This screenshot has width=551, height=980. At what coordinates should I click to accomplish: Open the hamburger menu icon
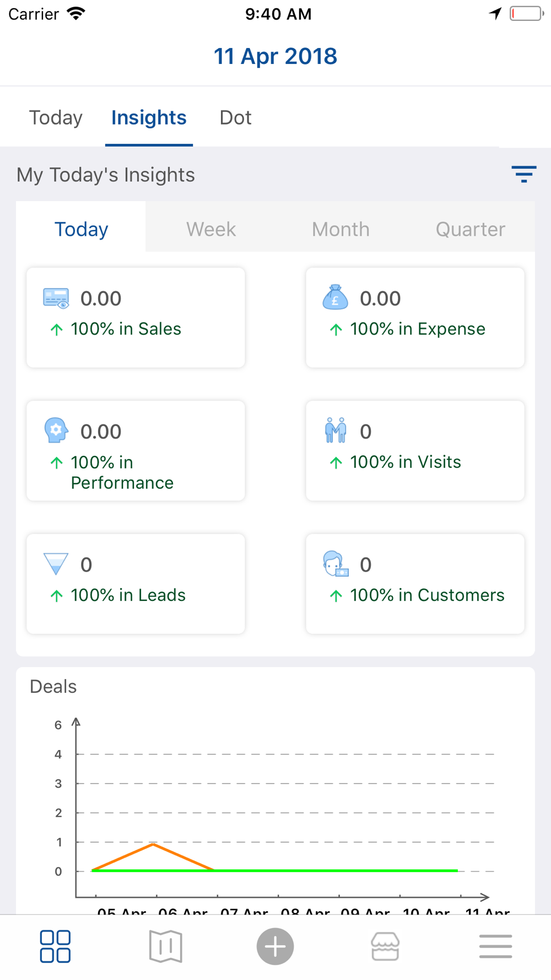click(x=495, y=946)
